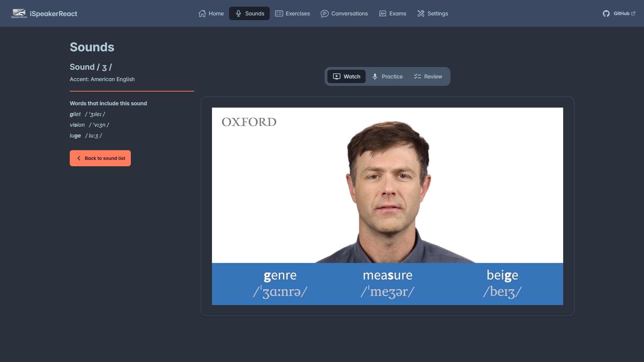Open the Review tab

428,76
